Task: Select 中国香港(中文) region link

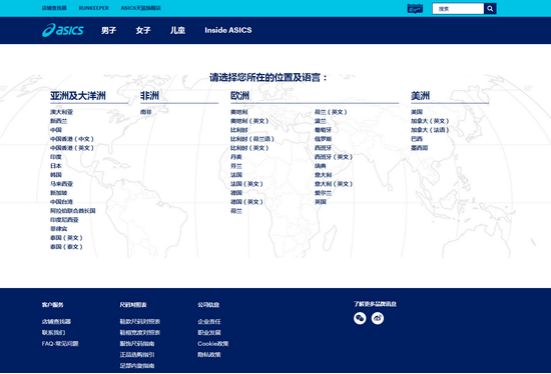Action: point(72,139)
